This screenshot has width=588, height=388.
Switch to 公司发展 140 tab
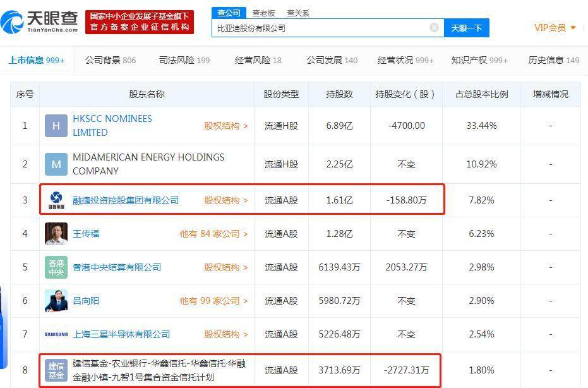tap(332, 60)
